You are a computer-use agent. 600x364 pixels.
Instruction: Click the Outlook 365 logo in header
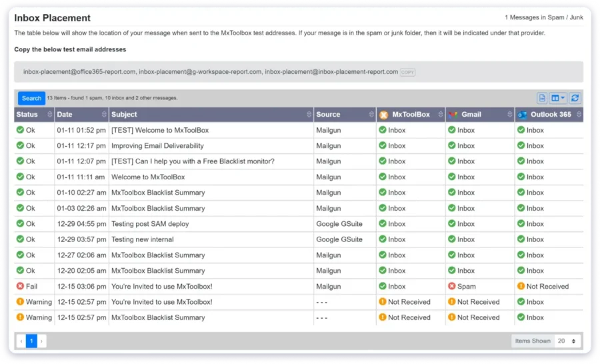[522, 115]
